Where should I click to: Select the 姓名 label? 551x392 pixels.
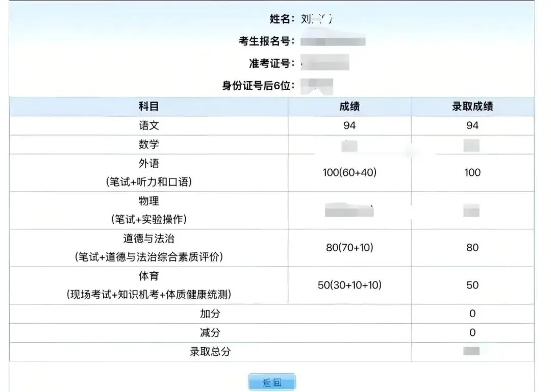point(282,19)
